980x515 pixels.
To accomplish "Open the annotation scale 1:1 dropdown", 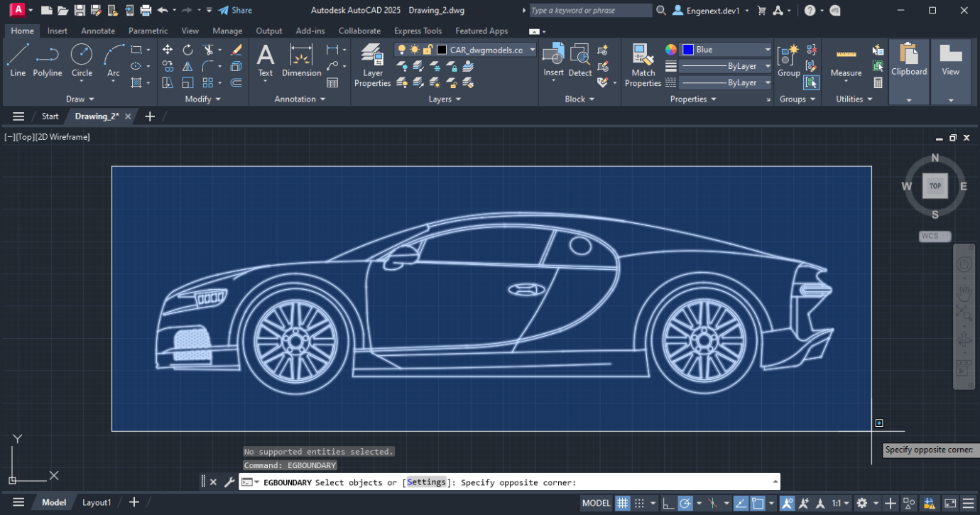I will (841, 503).
